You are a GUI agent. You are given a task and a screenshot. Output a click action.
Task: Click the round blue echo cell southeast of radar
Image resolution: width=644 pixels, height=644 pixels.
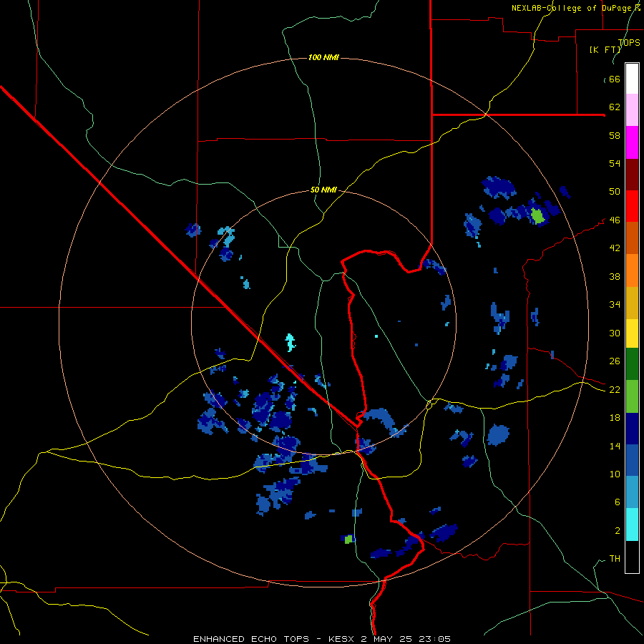click(x=498, y=435)
